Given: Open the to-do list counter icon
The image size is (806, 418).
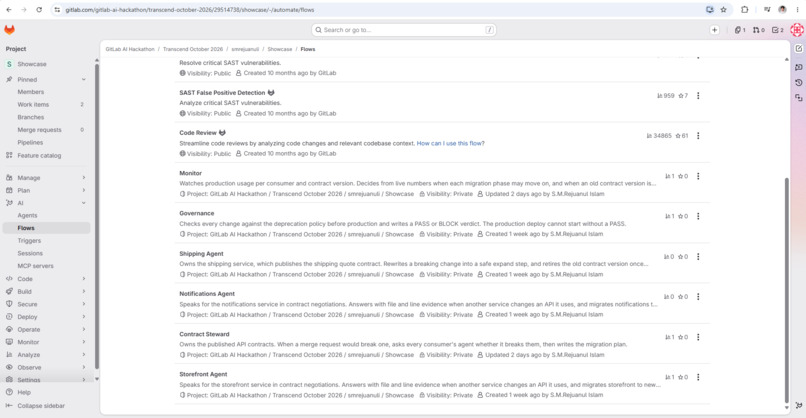Looking at the screenshot, I should click(x=778, y=30).
